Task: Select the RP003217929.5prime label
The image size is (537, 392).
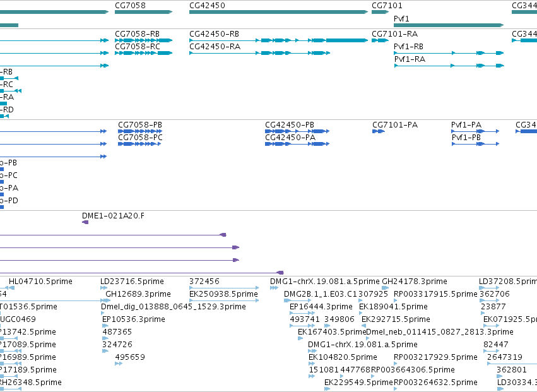Action: click(x=435, y=357)
